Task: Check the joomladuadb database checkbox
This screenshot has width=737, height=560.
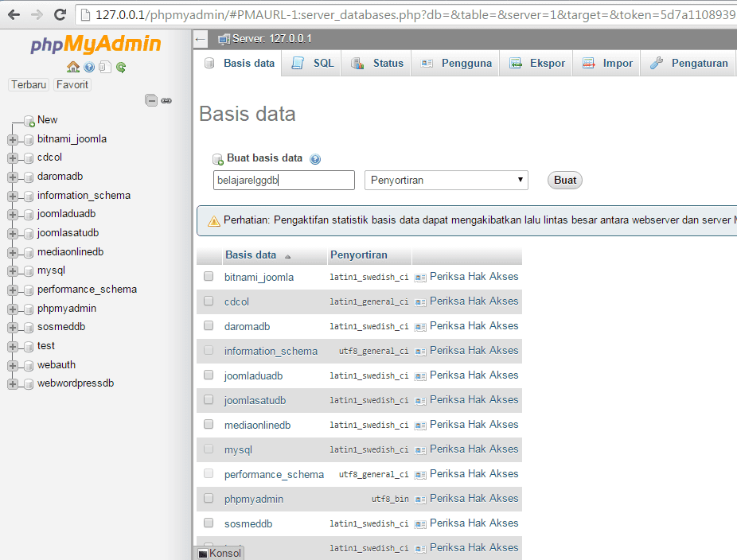Action: (x=209, y=375)
